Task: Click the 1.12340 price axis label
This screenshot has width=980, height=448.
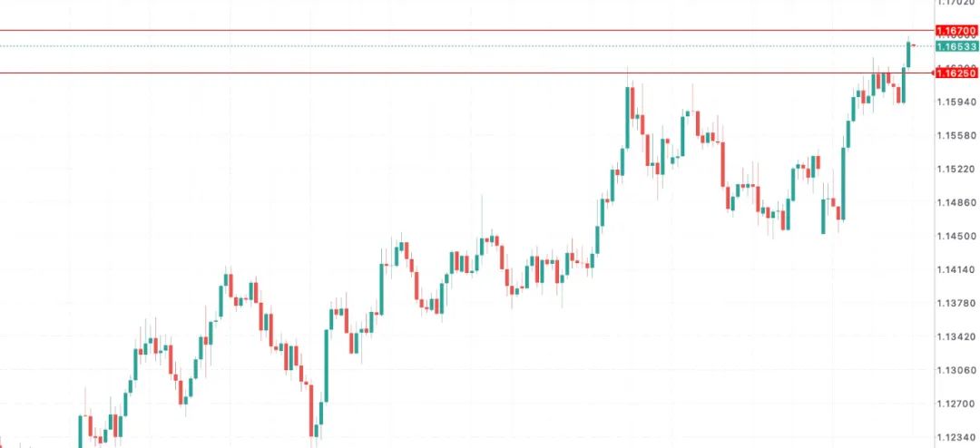Action: (x=956, y=438)
